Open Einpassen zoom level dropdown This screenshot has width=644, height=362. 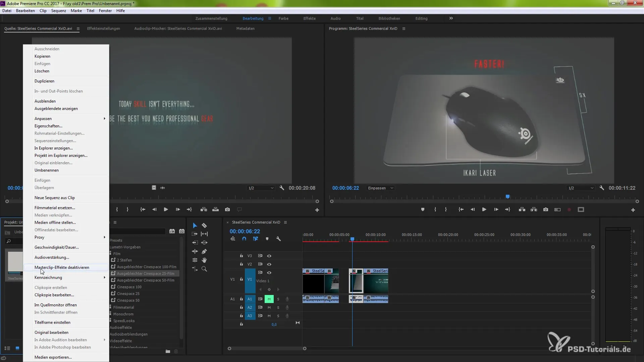[380, 188]
